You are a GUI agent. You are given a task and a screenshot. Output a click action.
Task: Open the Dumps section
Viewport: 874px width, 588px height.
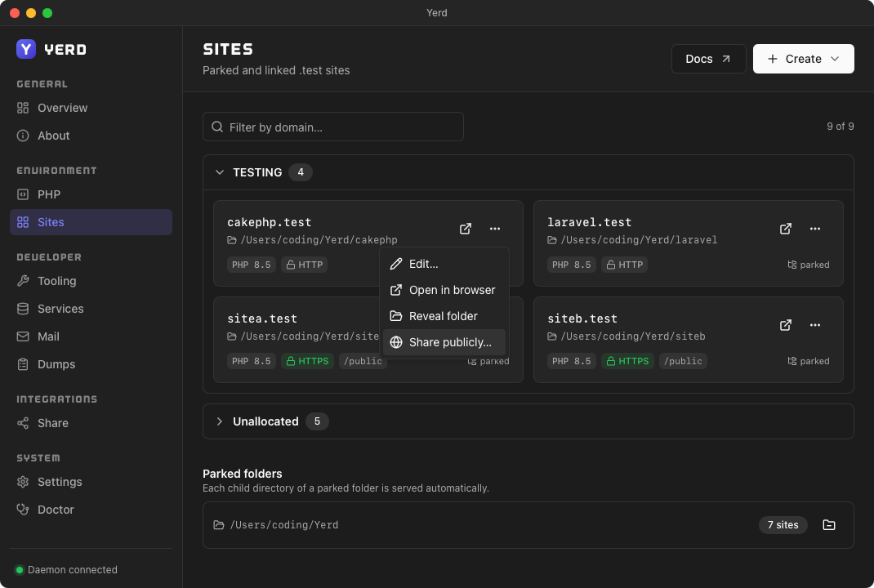(91, 364)
